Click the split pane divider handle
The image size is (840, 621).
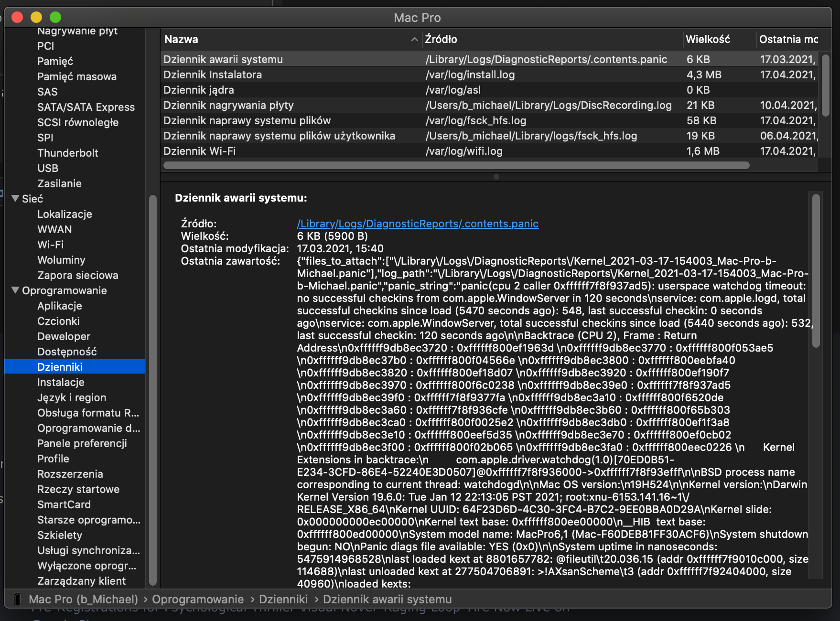(496, 177)
